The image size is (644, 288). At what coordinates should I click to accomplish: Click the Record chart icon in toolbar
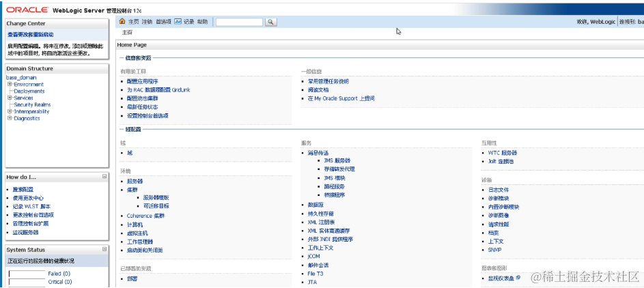(178, 21)
